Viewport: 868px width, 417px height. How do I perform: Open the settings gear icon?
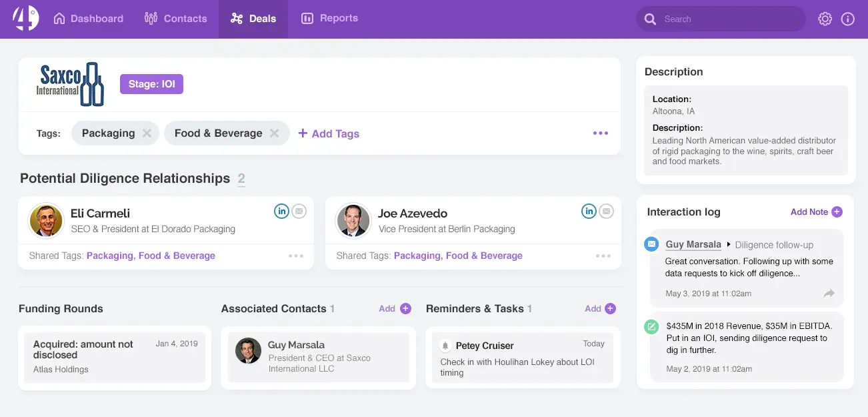pyautogui.click(x=825, y=19)
